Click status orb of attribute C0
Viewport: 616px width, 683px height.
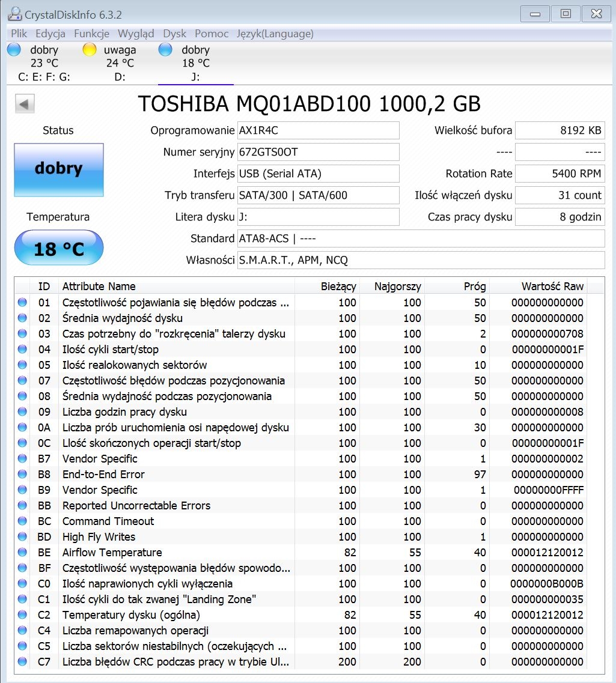(x=22, y=584)
